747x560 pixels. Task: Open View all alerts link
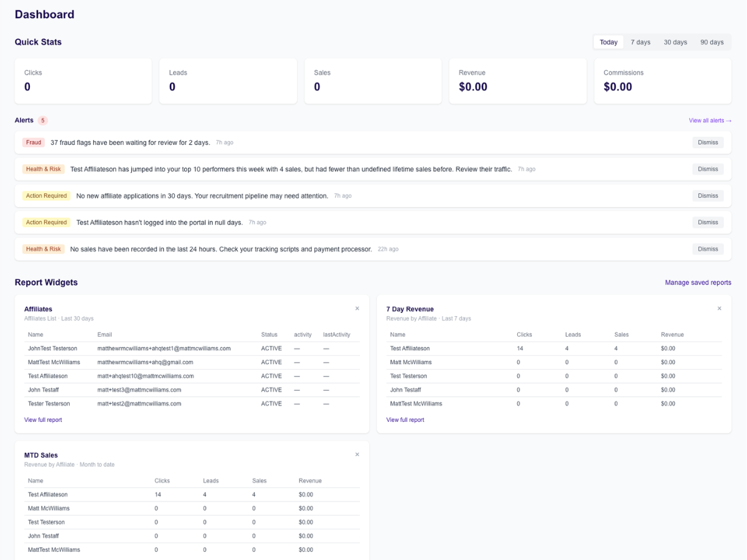(710, 121)
